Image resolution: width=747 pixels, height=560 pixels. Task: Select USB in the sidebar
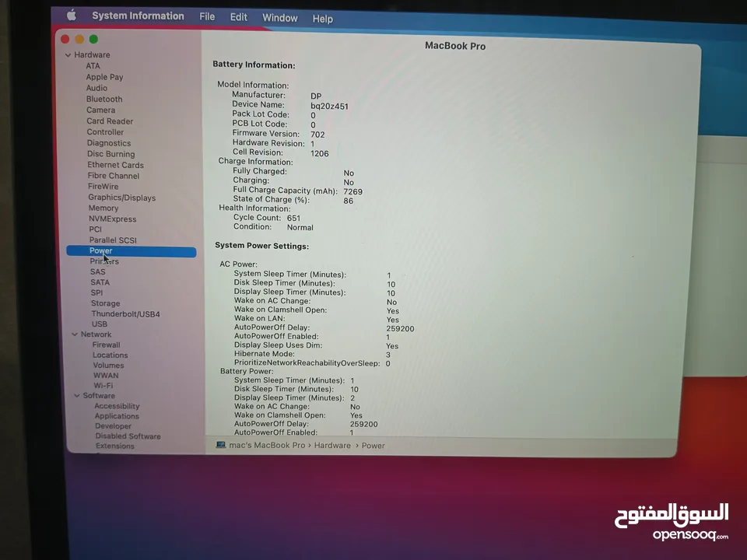pos(99,324)
